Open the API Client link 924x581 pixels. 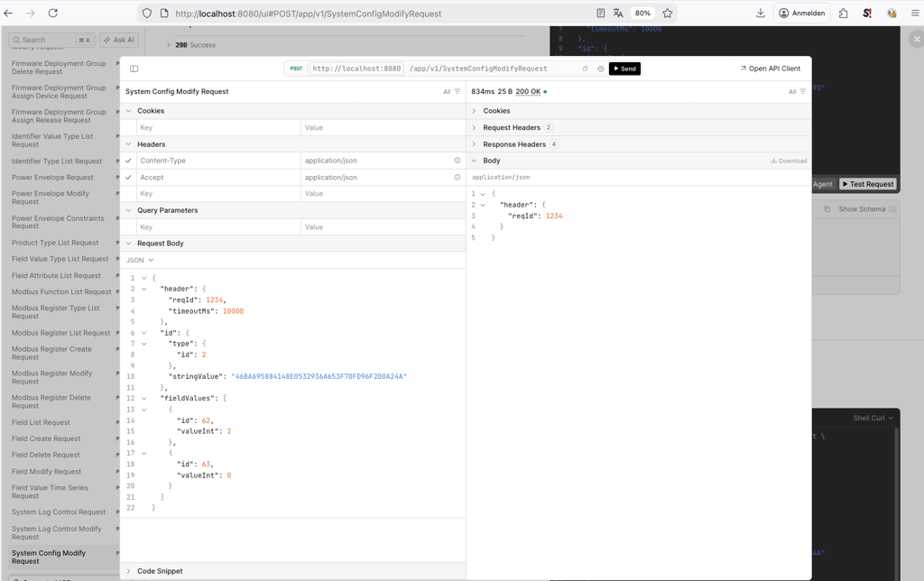pos(771,69)
